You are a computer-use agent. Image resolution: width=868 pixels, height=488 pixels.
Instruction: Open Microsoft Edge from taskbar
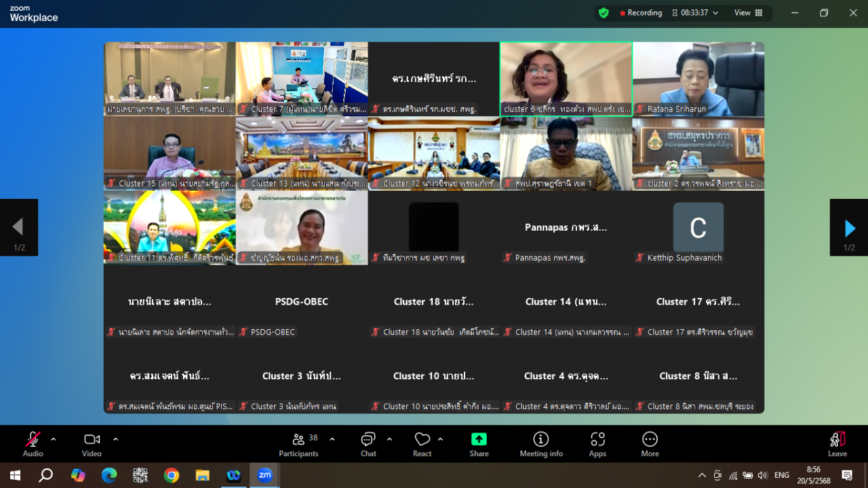pyautogui.click(x=109, y=475)
